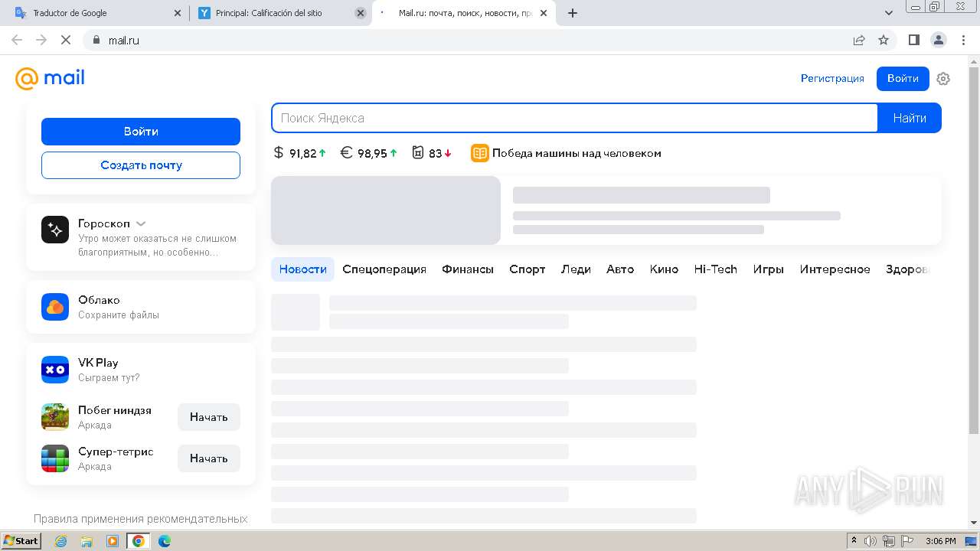Open File Explorer from taskbar
This screenshot has height=551, width=980.
[x=87, y=541]
